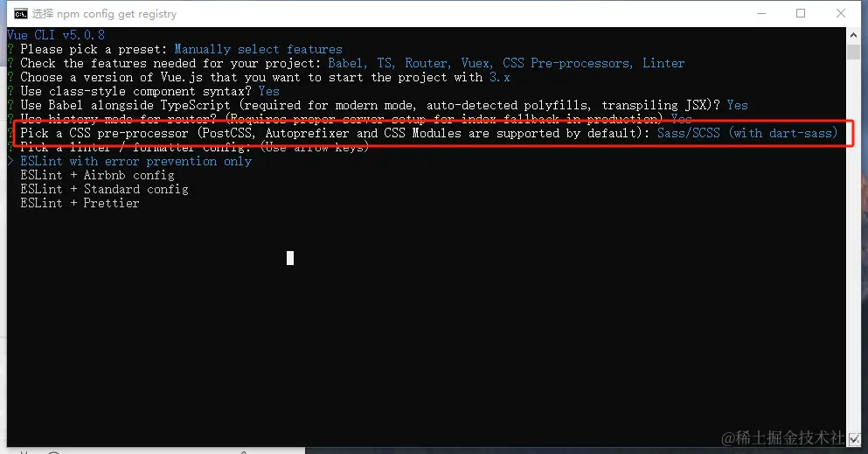Minimize the command prompt window
868x454 pixels.
761,13
